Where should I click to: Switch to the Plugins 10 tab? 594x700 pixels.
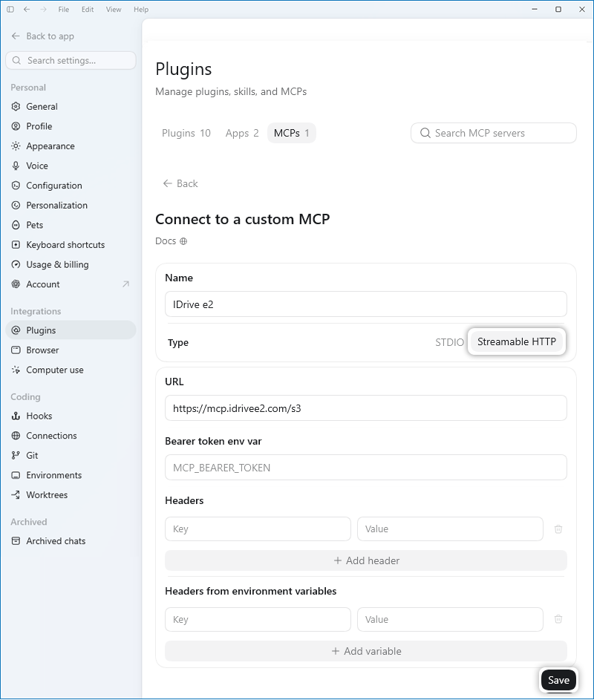[x=186, y=133]
